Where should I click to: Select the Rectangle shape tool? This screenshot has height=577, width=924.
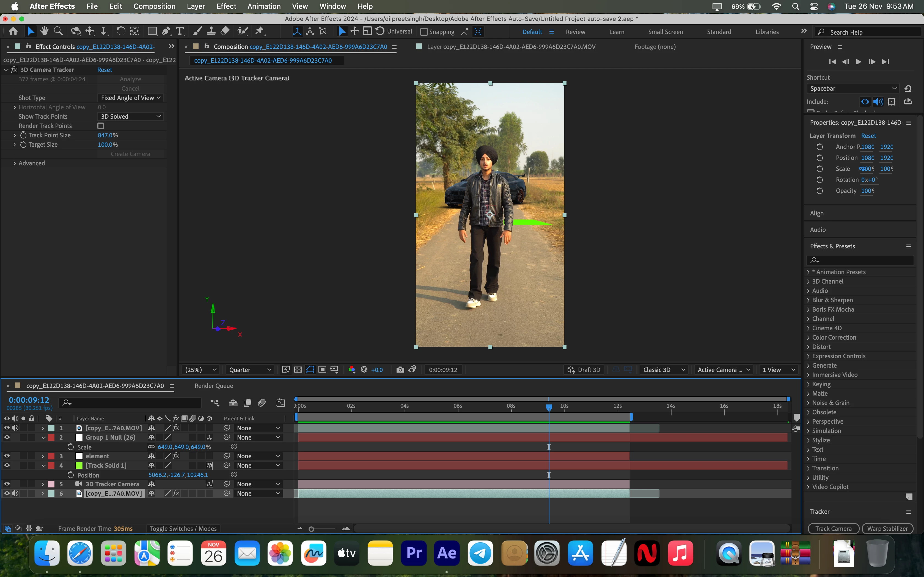(x=152, y=31)
